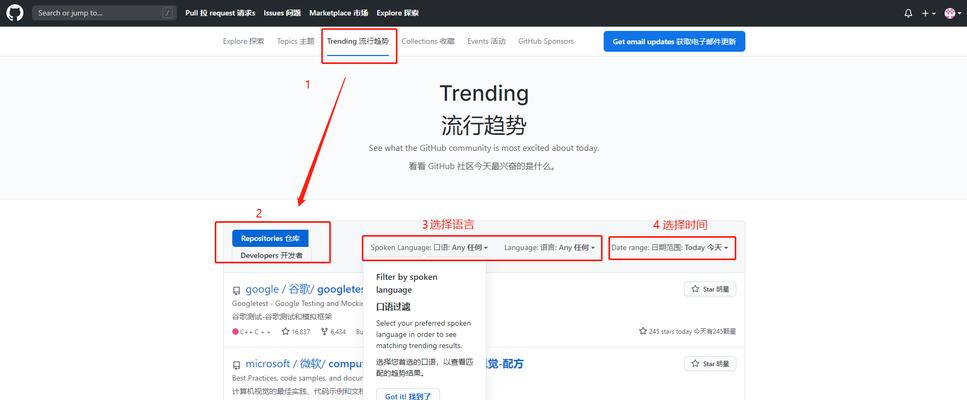Focus the Search or jump to field

coord(104,13)
